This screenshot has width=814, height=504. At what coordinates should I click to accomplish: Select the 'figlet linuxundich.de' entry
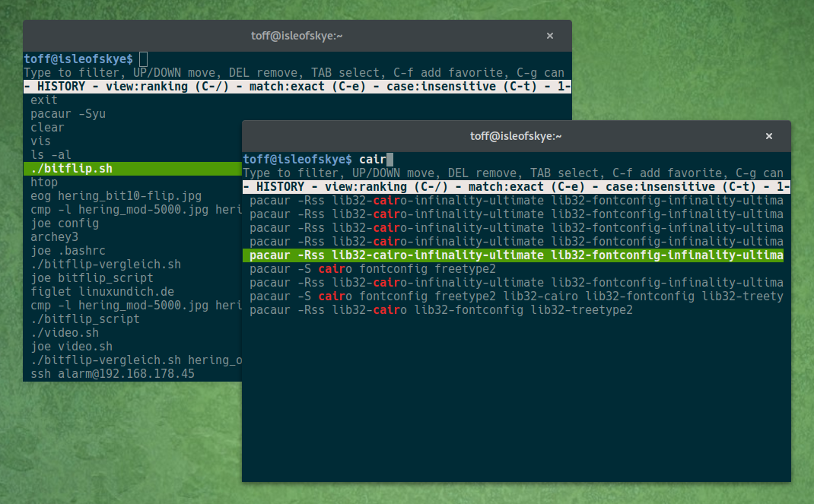[102, 292]
